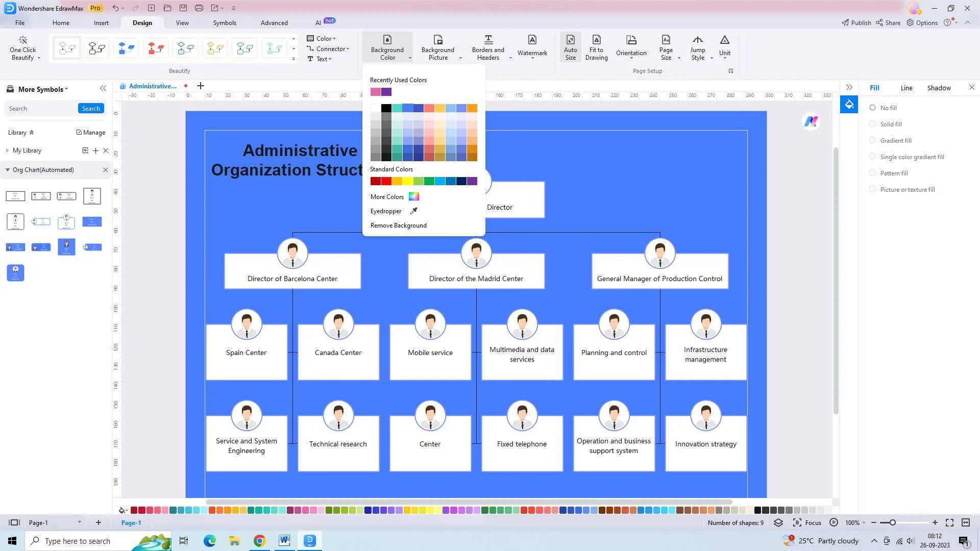Select Gradient fill radio button

(873, 140)
